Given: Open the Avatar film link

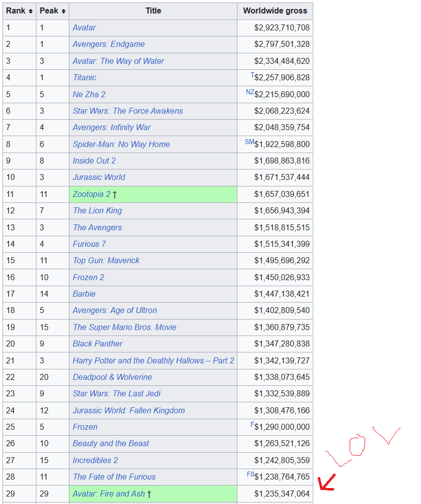Looking at the screenshot, I should click(84, 27).
